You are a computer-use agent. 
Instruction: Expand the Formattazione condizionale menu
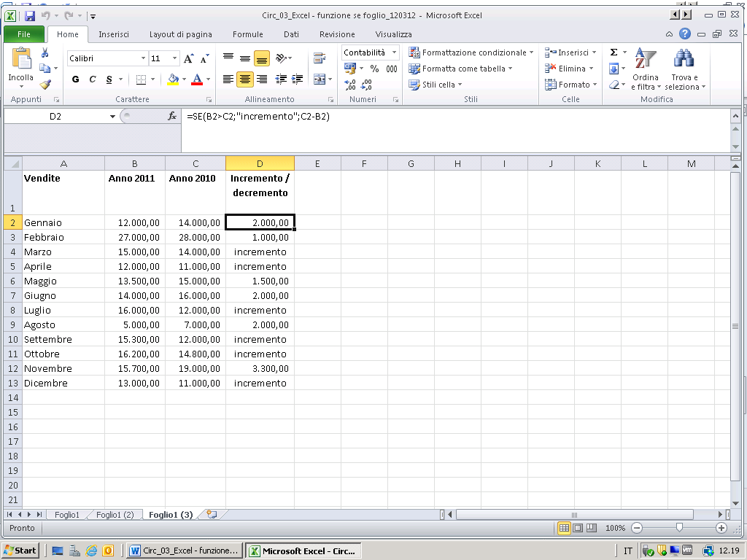[471, 52]
